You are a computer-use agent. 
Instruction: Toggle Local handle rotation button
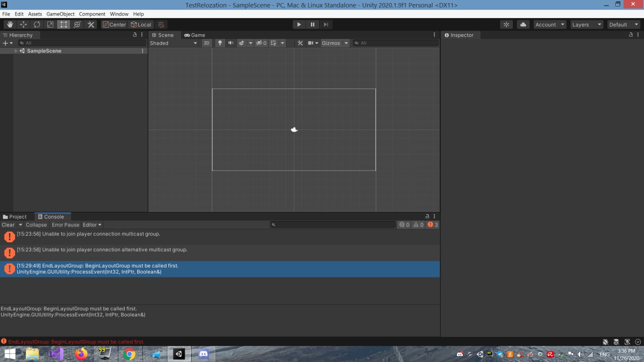pos(141,25)
